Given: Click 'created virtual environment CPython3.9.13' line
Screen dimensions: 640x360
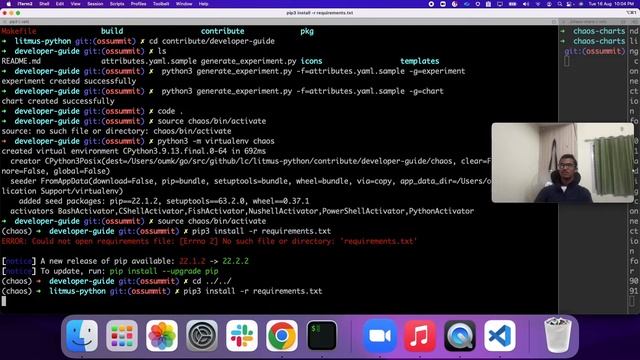Looking at the screenshot, I should point(133,151).
